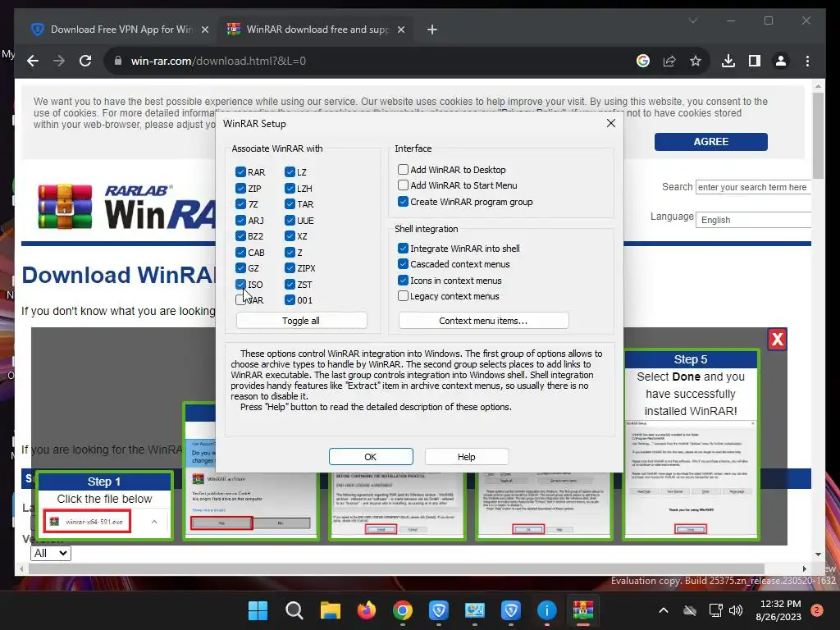840x630 pixels.
Task: Toggle the LZ checkbox
Action: pos(290,172)
